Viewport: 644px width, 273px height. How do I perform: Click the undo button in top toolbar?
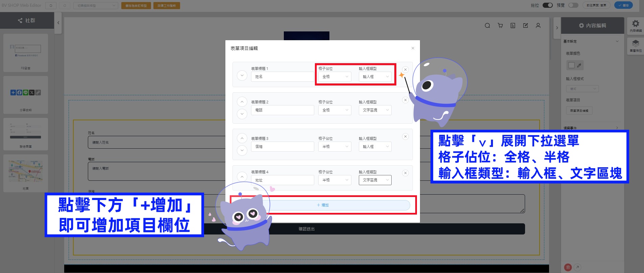click(51, 6)
